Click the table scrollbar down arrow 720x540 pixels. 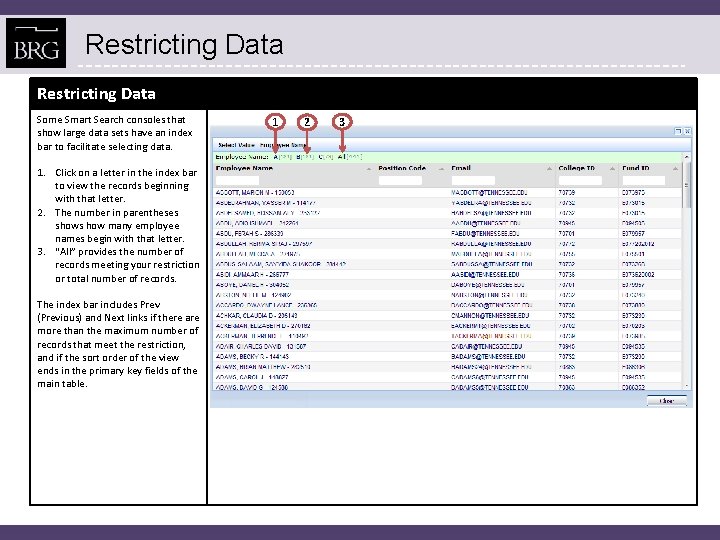click(x=686, y=386)
